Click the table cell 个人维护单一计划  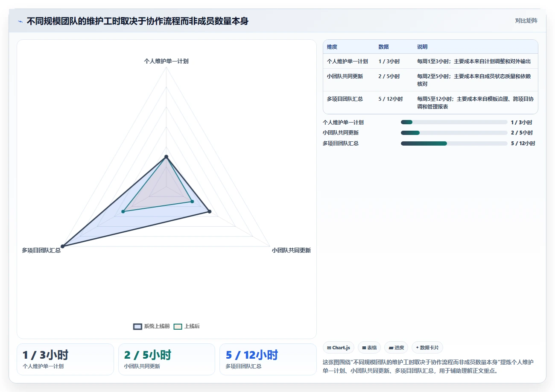pos(348,61)
